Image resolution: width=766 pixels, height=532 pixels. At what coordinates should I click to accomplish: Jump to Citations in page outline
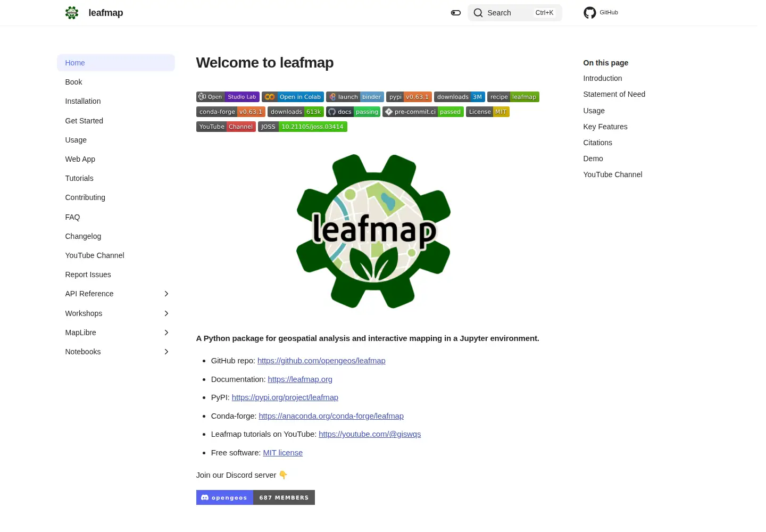pos(598,143)
